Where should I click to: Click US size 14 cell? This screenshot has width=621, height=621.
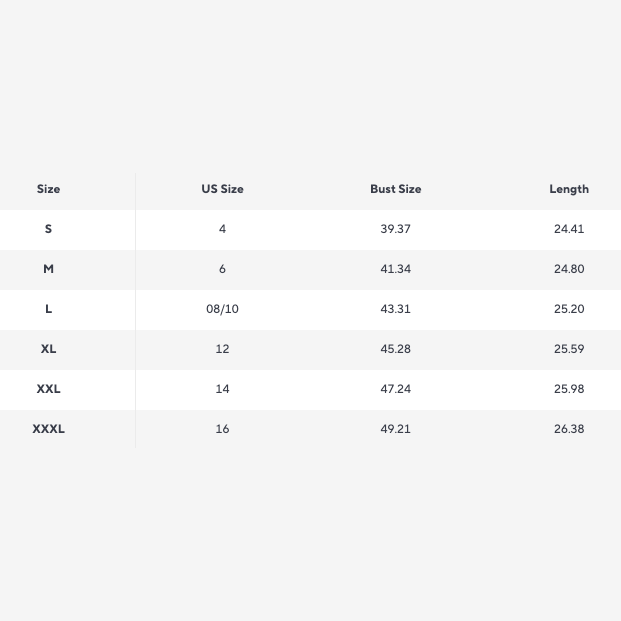[x=222, y=389]
